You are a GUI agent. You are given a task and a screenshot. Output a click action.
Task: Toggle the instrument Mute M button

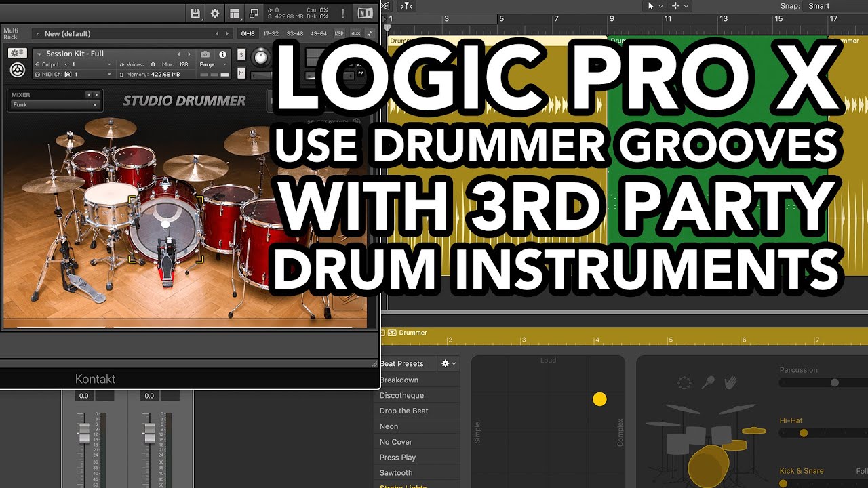(241, 73)
